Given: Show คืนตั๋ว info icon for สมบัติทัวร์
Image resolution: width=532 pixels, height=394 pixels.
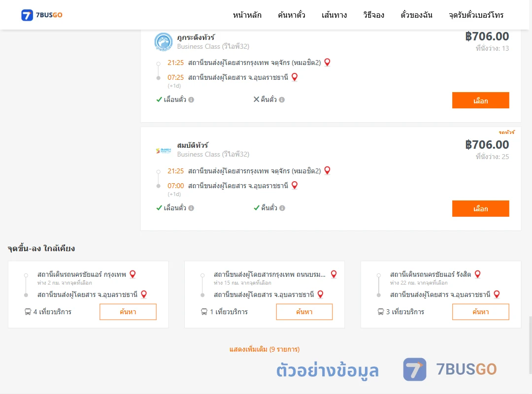Looking at the screenshot, I should (282, 208).
